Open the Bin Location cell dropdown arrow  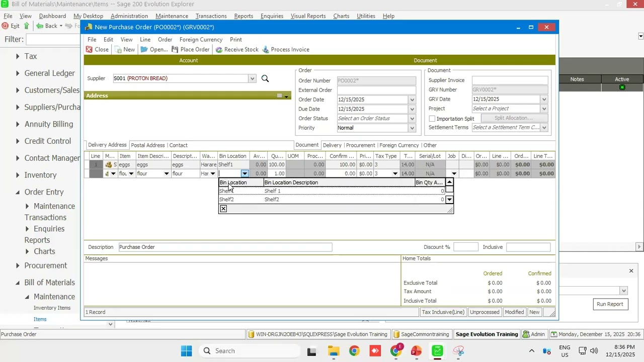point(245,173)
